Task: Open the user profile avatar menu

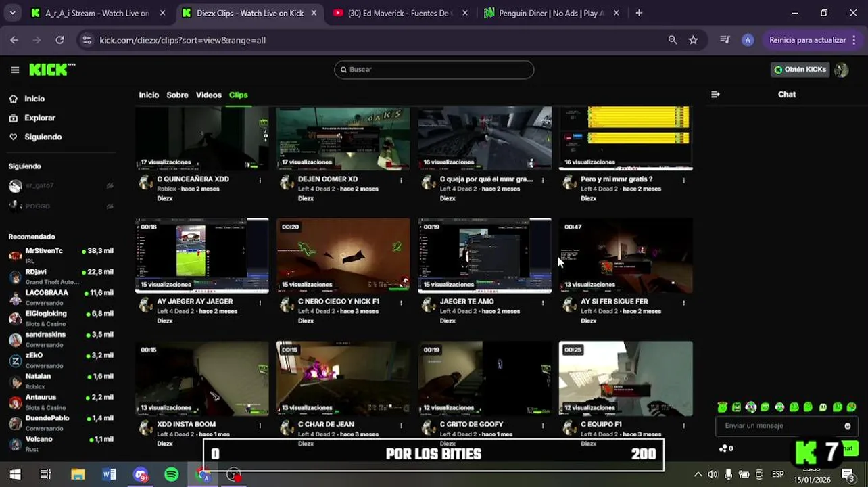Action: 841,70
